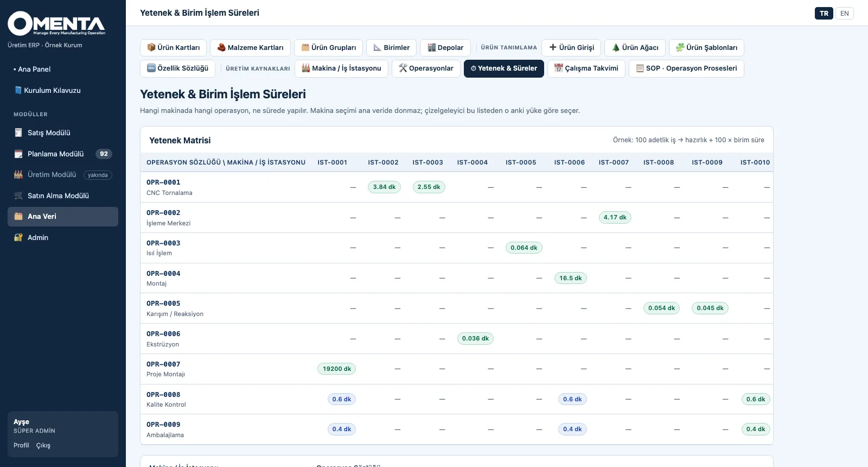The width and height of the screenshot is (868, 467).
Task: Open the SOP · Operasyon Prosesleri tab
Action: [686, 69]
